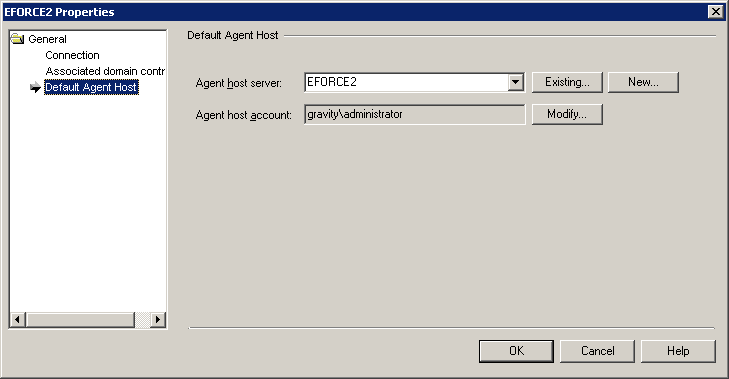Click the horizontal scrollbar thumb in the tree
729x379 pixels.
[80, 320]
